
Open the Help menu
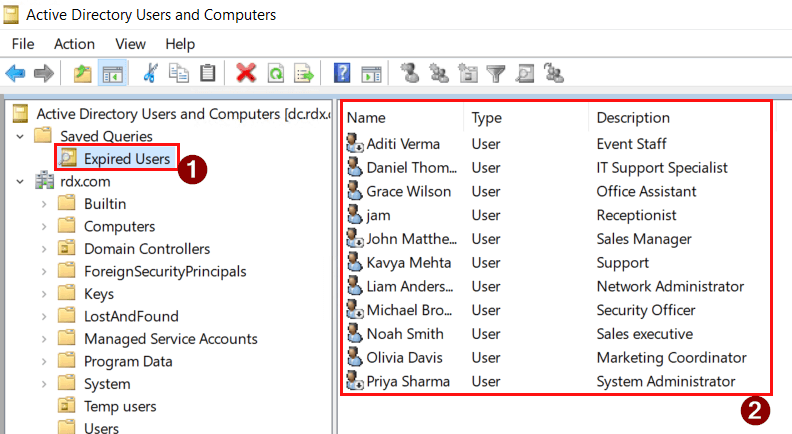pyautogui.click(x=180, y=44)
